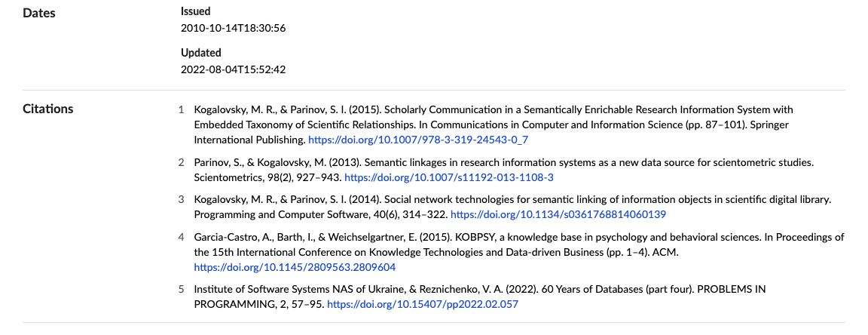868x335 pixels.
Task: Click the "Issued" field label
Action: click(x=196, y=11)
